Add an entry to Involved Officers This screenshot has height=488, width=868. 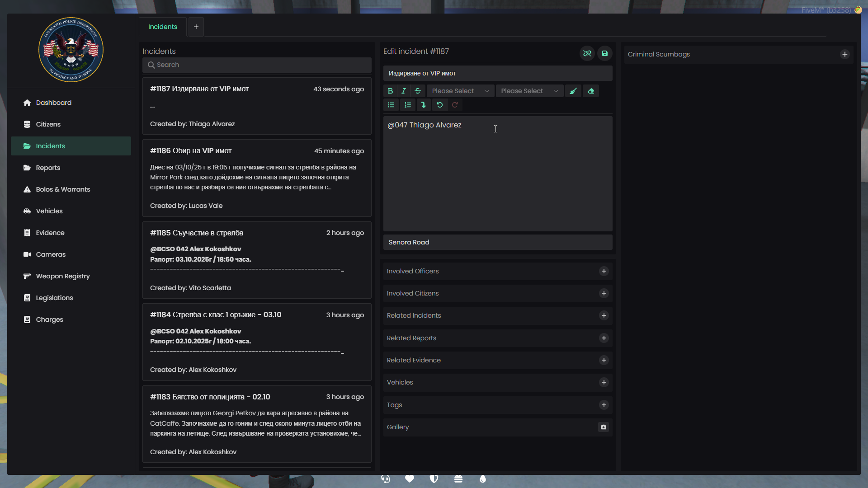[x=604, y=271]
